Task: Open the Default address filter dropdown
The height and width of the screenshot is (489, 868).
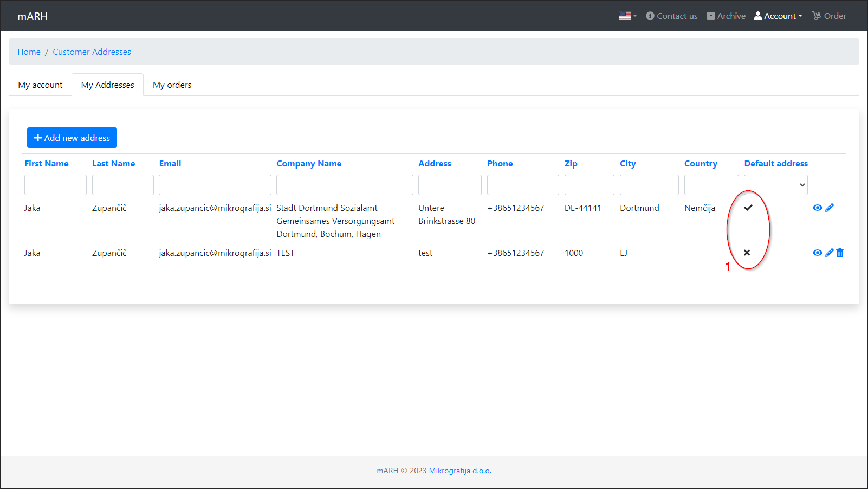Action: 775,185
